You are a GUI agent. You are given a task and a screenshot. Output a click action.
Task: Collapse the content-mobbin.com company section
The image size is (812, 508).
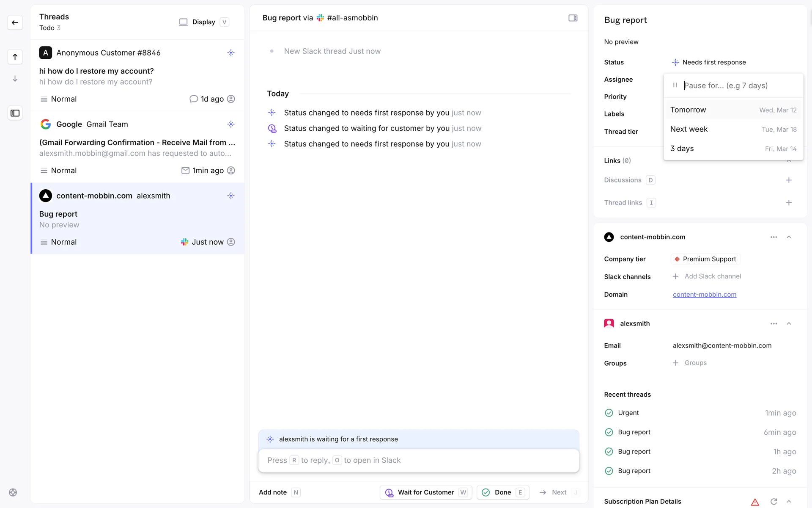[789, 237]
